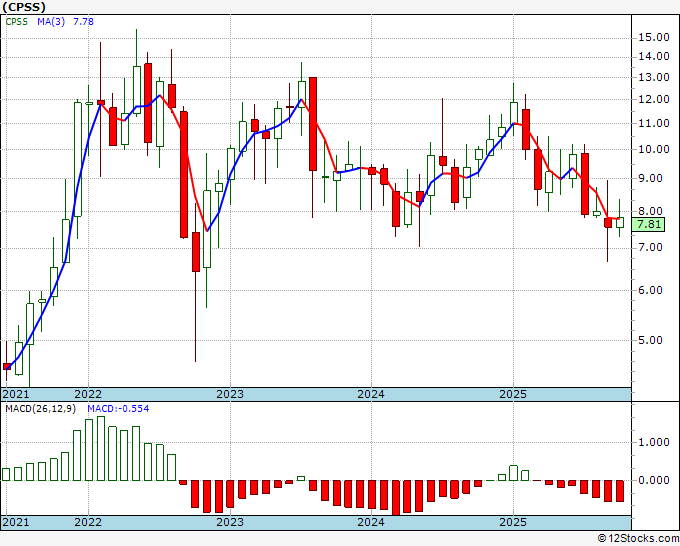This screenshot has height=546, width=680.
Task: Click the latest green candlestick beside 7.81 tag
Action: [620, 222]
